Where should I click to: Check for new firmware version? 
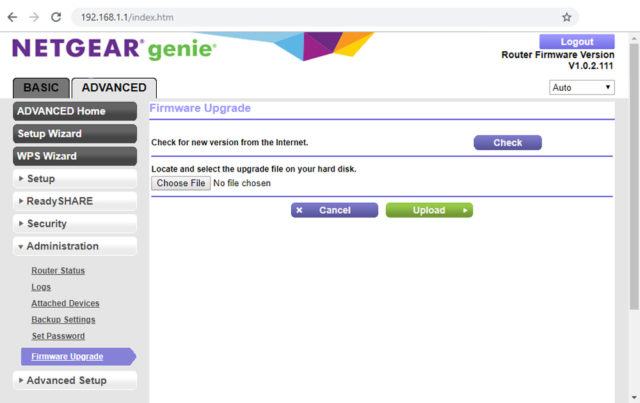point(507,143)
